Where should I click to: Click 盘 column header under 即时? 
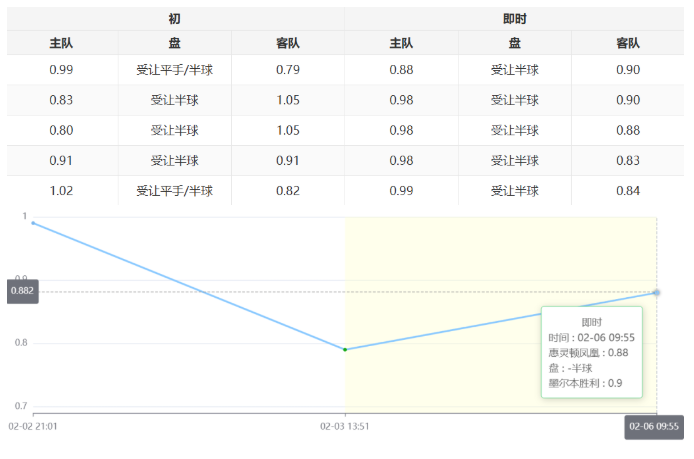[514, 43]
